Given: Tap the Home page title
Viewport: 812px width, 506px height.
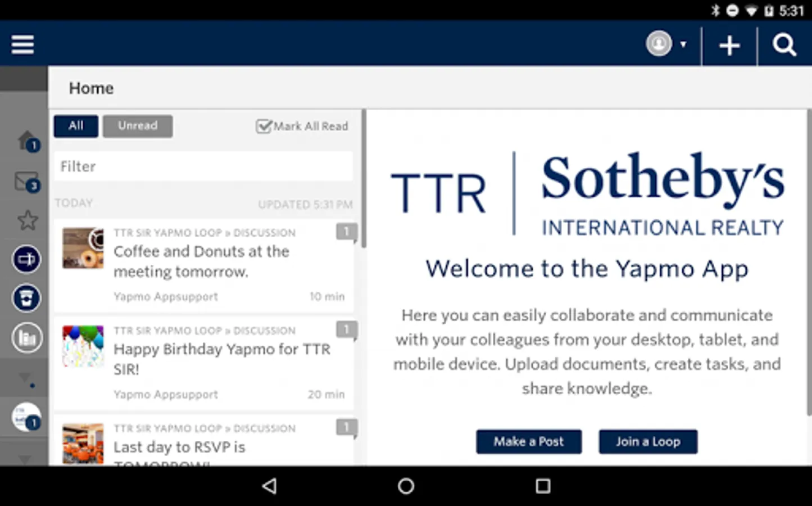Looking at the screenshot, I should pyautogui.click(x=91, y=88).
